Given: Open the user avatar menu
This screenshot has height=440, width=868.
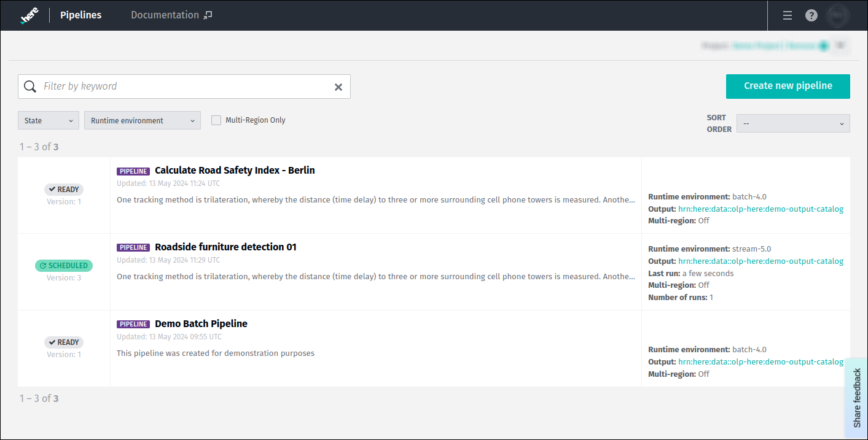Looking at the screenshot, I should click(837, 15).
